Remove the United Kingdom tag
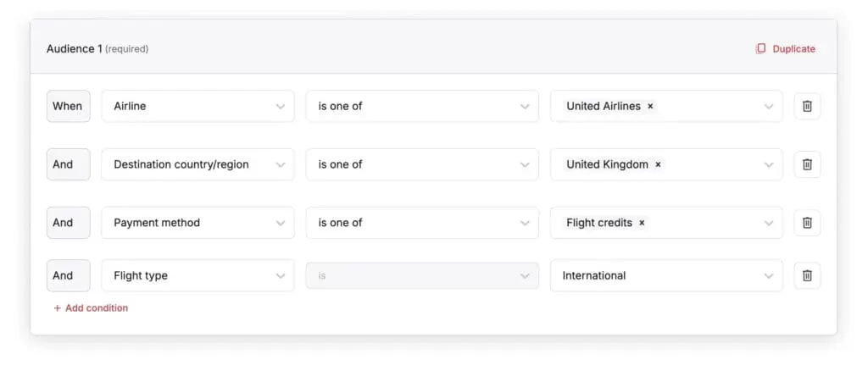The height and width of the screenshot is (371, 868). tap(659, 164)
